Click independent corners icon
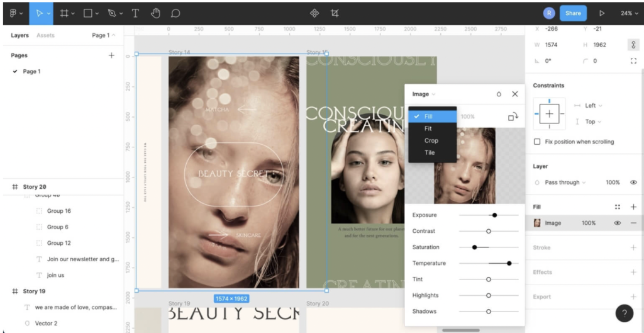Screen dimensions: 644x333 click(633, 61)
